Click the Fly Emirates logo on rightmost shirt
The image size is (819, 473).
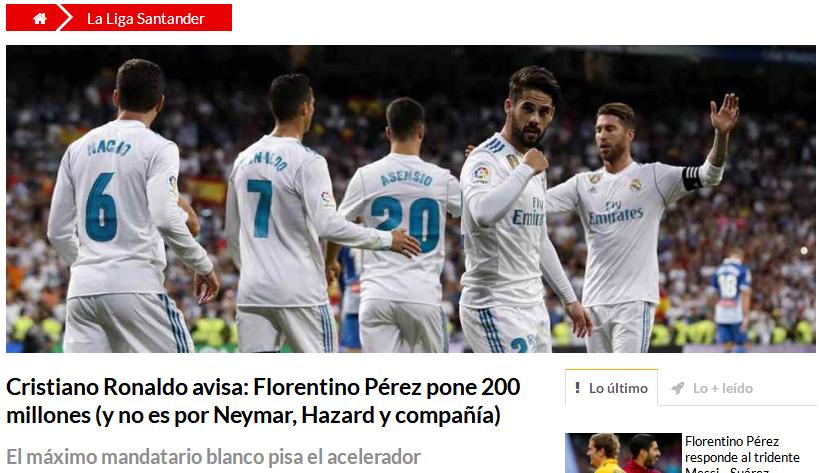coord(615,212)
